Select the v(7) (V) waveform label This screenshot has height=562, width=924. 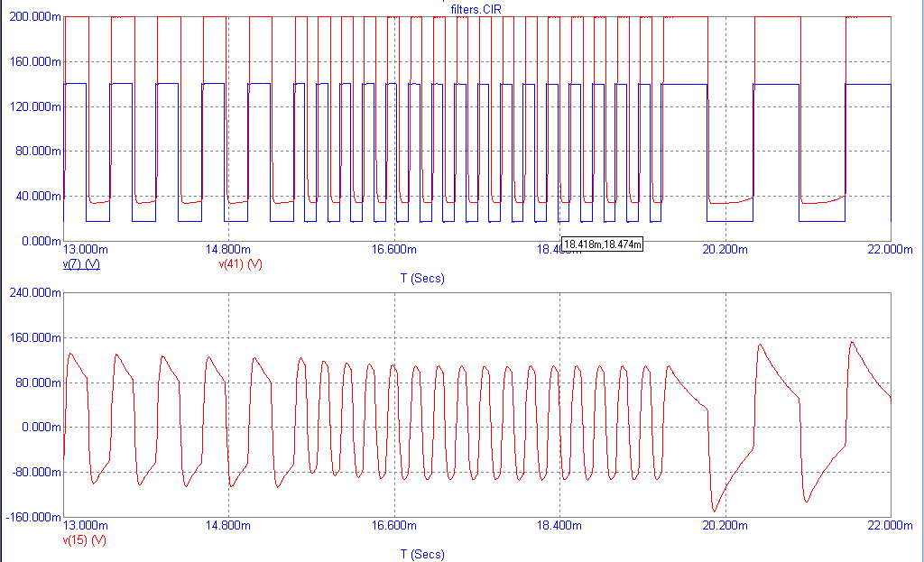tap(81, 264)
